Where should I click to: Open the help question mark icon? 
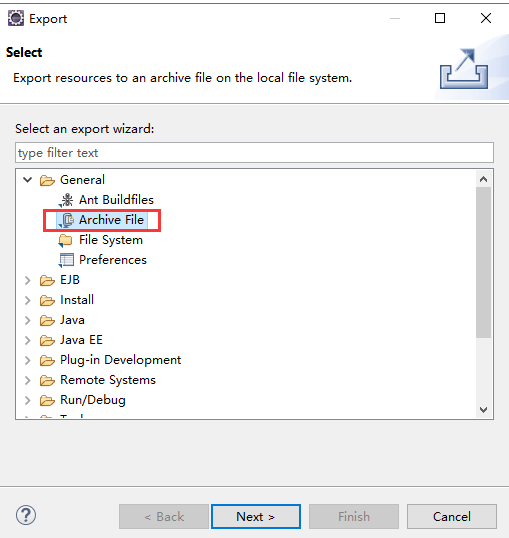[26, 515]
